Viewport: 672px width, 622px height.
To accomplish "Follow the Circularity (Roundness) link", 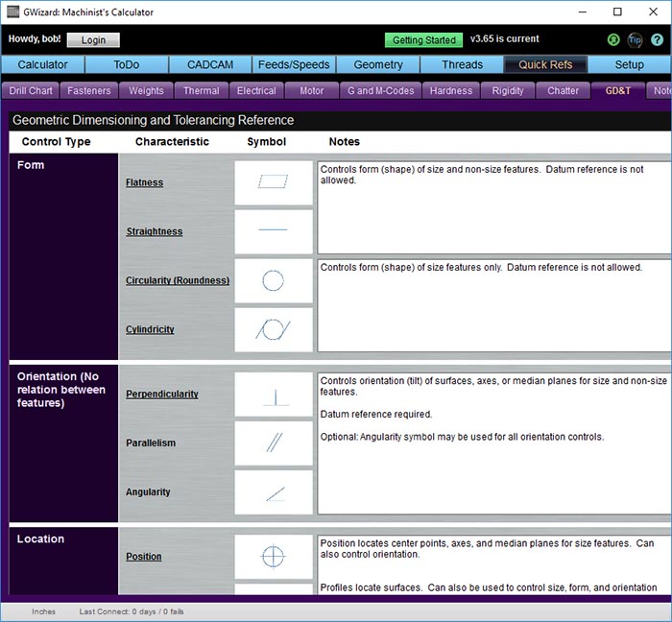I will pyautogui.click(x=178, y=281).
